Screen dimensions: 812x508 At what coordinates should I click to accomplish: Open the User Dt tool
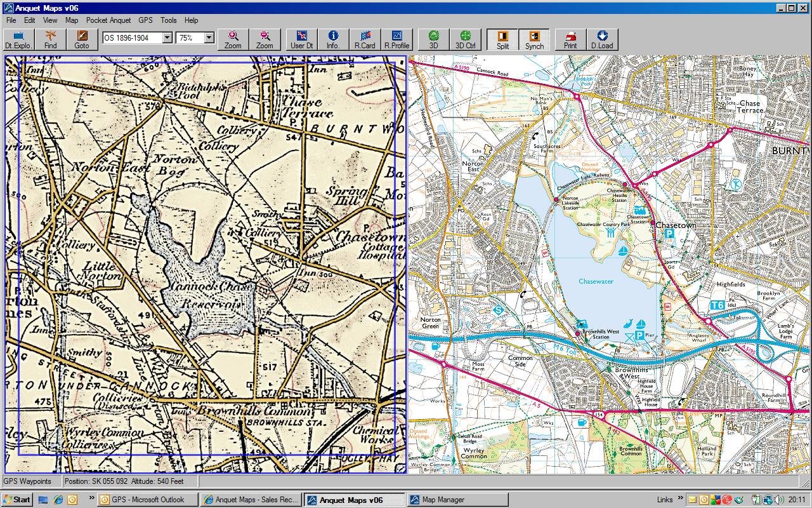coord(302,39)
